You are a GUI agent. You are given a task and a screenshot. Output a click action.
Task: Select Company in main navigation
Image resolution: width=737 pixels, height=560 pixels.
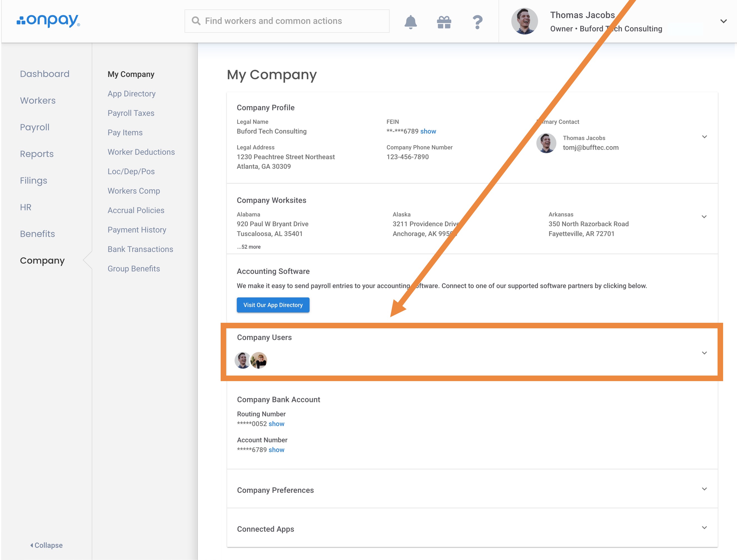[42, 261]
